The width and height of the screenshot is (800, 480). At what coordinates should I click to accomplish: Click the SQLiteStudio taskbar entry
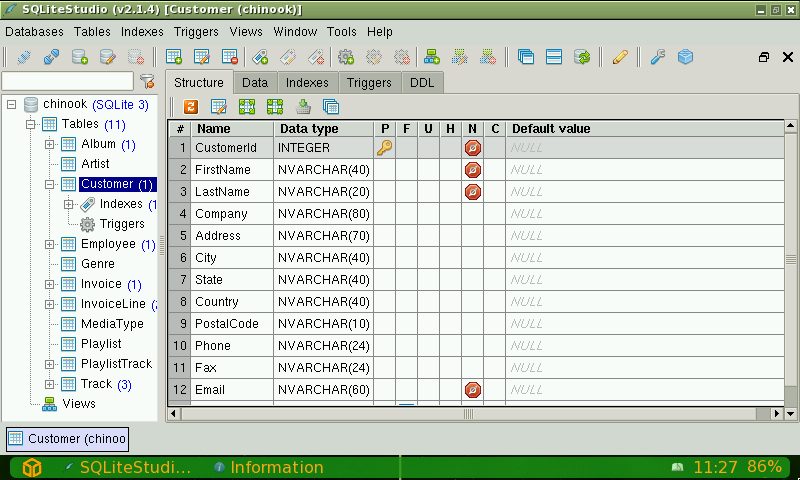coord(127,467)
